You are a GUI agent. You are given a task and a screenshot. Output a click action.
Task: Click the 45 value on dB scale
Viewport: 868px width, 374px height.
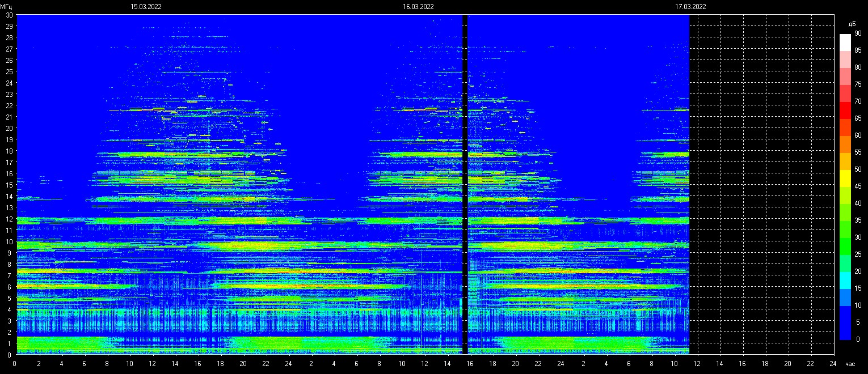858,186
